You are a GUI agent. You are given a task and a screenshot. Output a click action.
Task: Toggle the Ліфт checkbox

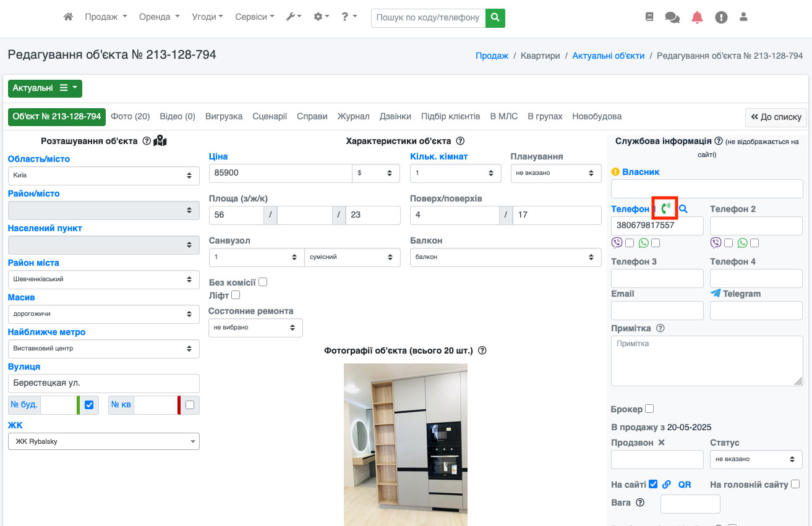236,295
